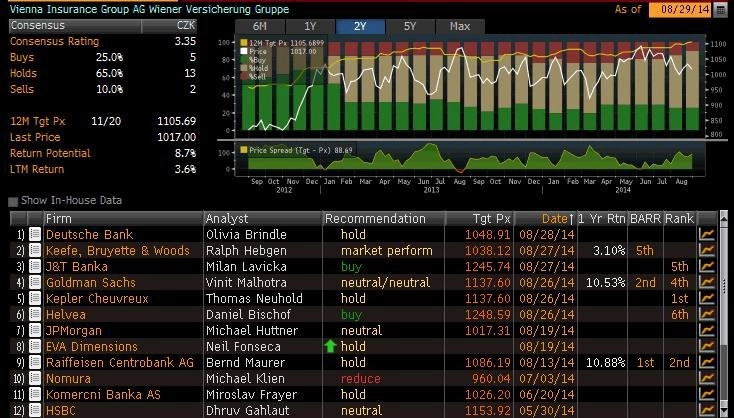Viewport: 734px width, 418px height.
Task: Open the Keefe, Bruyette & Woods document icon
Action: [x=35, y=250]
